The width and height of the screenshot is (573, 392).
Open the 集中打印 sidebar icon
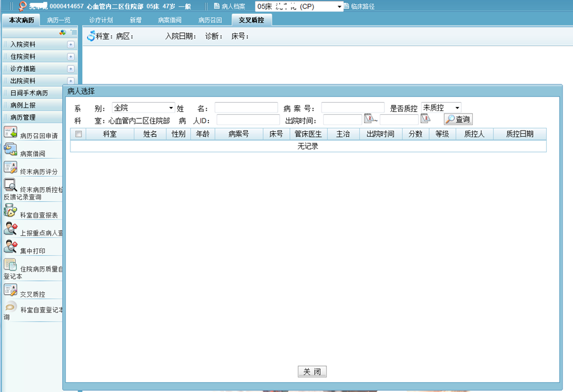[x=10, y=247]
